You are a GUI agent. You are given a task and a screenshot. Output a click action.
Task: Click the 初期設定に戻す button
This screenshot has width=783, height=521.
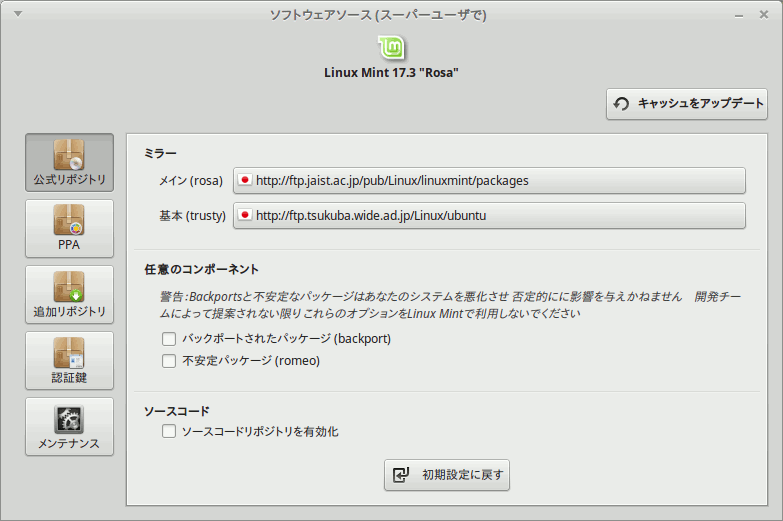tap(447, 475)
